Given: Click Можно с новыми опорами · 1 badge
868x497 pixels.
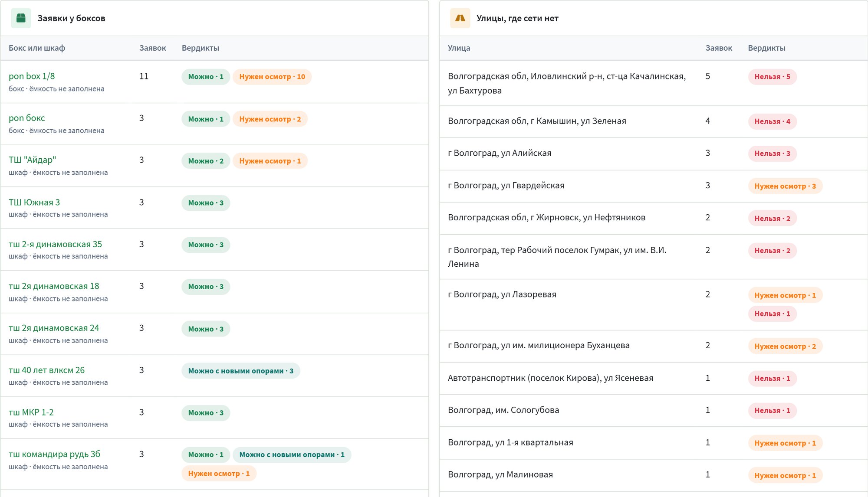Looking at the screenshot, I should 292,454.
